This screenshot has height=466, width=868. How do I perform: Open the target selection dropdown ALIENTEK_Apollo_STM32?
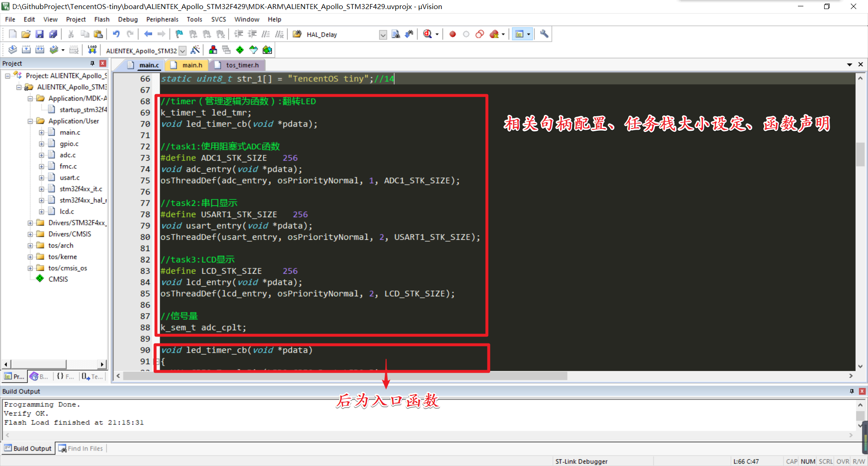pos(183,51)
